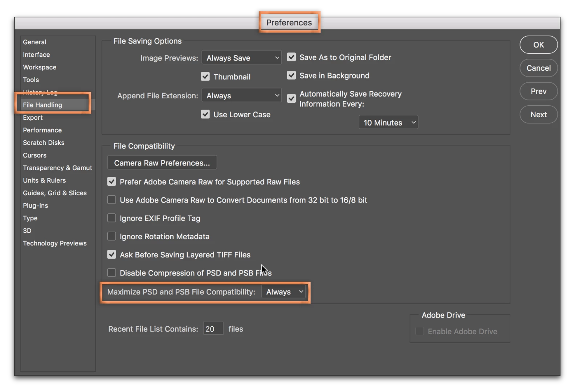
Task: Open Guides, Grid & Slices preferences
Action: click(x=55, y=193)
